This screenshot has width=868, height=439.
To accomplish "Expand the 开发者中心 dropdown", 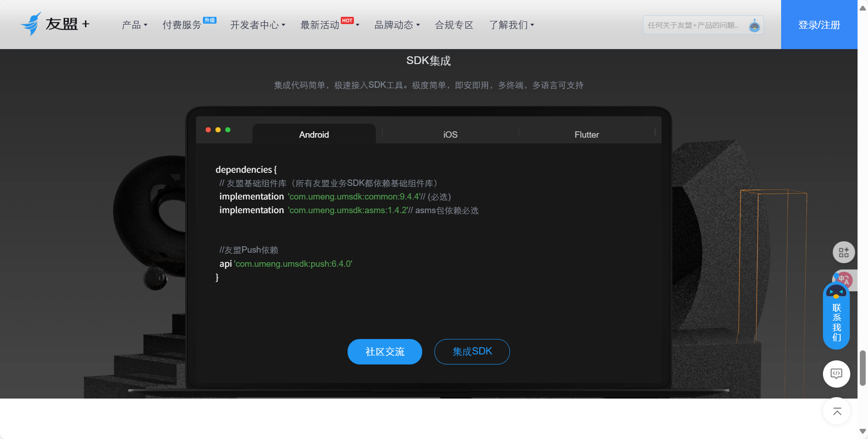I will point(257,25).
